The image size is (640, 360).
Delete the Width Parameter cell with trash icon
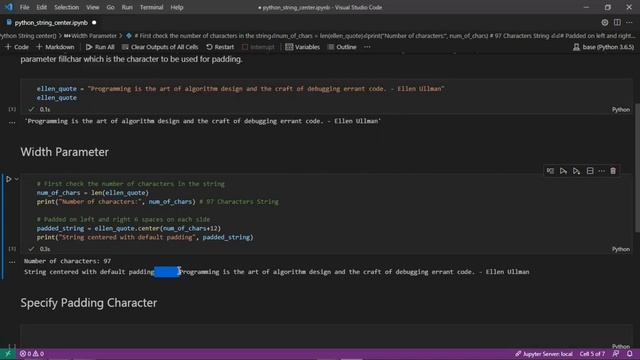point(613,171)
